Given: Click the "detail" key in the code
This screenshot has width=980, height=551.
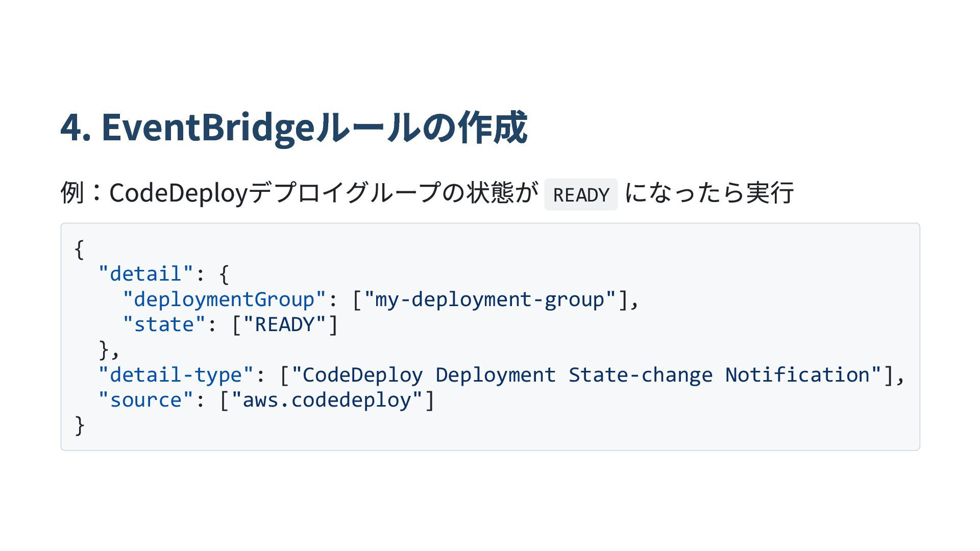Looking at the screenshot, I should click(x=145, y=274).
